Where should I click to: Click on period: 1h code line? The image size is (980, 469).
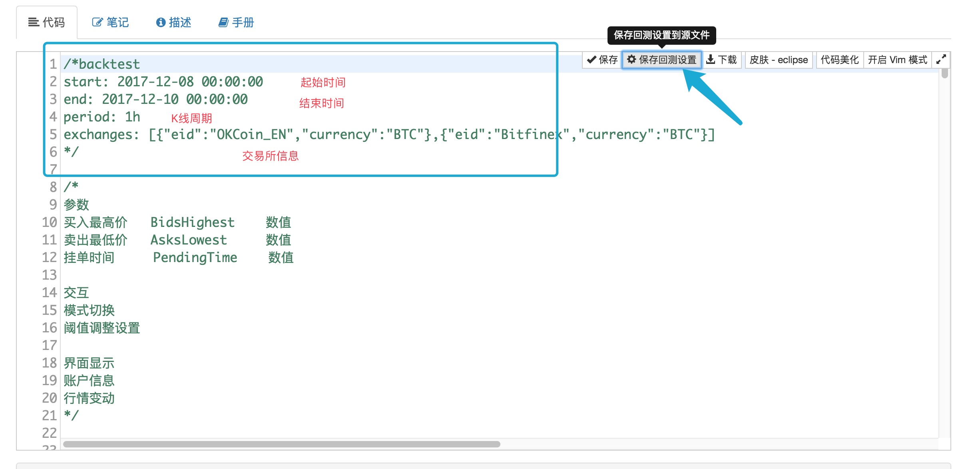pos(102,117)
